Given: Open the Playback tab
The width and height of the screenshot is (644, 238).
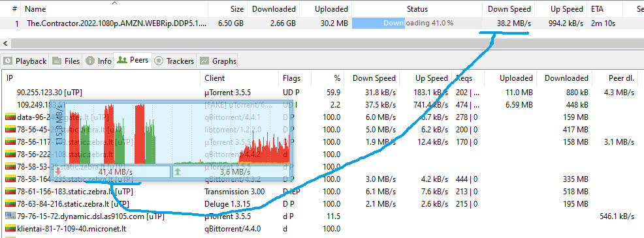Looking at the screenshot, I should tap(25, 61).
